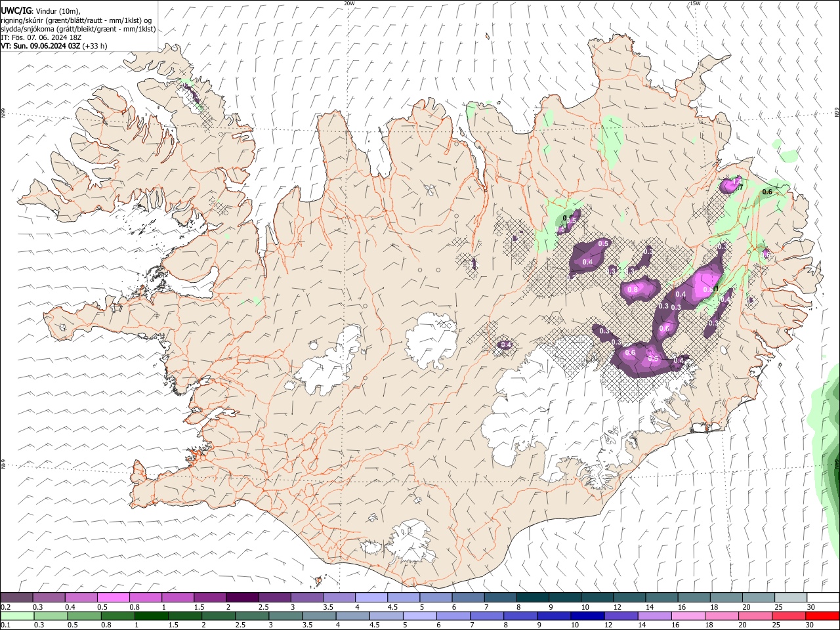Pick the dark purple upper swatch above 2
Viewport: 840px width, 630px height.
pos(242,597)
